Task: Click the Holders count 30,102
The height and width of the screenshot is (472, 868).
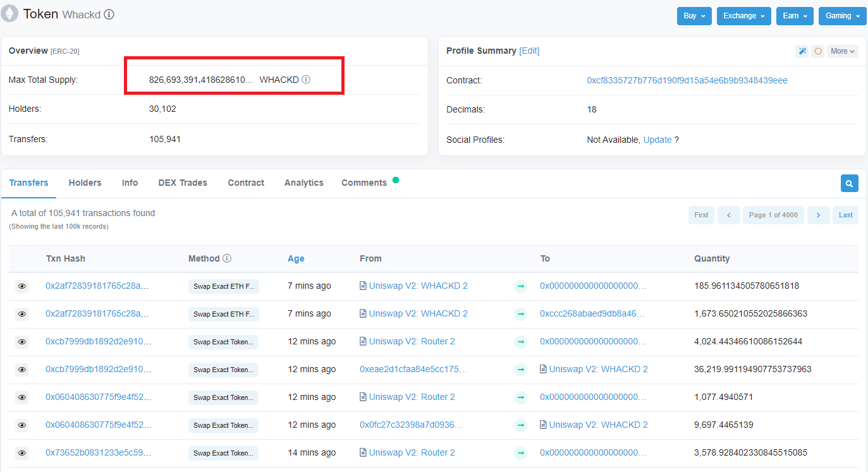Action: pos(162,109)
